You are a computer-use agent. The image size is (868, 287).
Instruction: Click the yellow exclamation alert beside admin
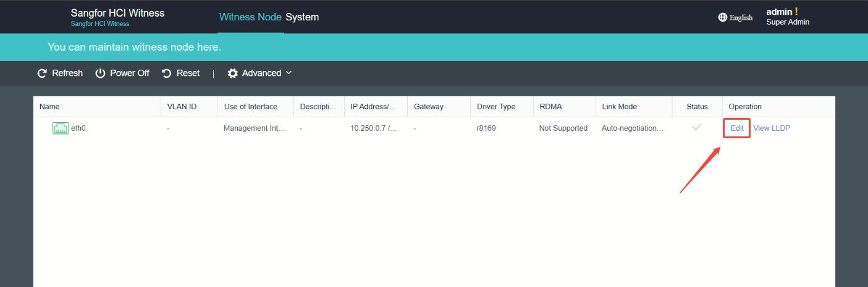(x=796, y=12)
